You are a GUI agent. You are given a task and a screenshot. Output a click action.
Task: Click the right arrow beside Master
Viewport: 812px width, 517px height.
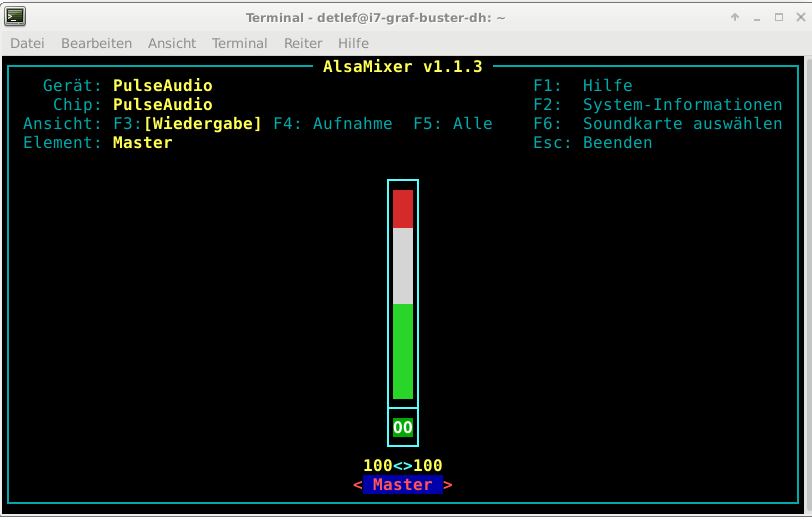[x=448, y=485]
